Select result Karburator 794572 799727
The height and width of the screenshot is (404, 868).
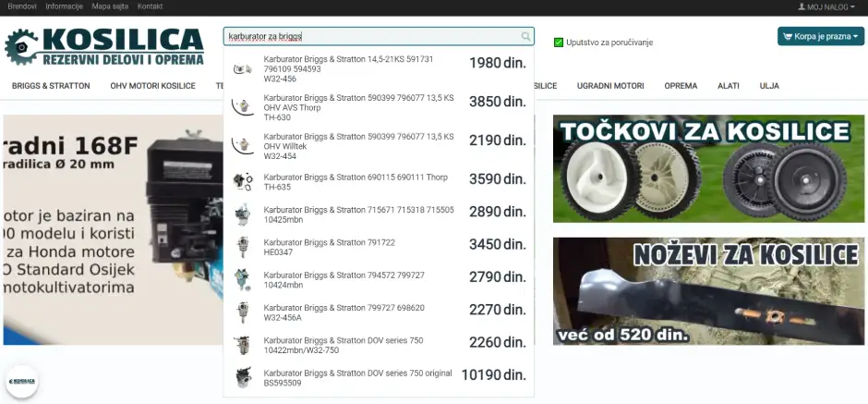point(344,275)
